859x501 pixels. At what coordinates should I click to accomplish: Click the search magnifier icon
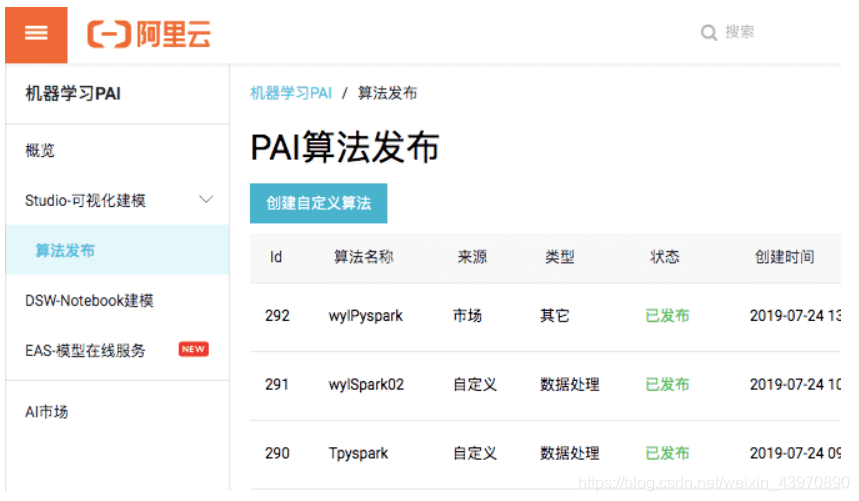pos(709,33)
